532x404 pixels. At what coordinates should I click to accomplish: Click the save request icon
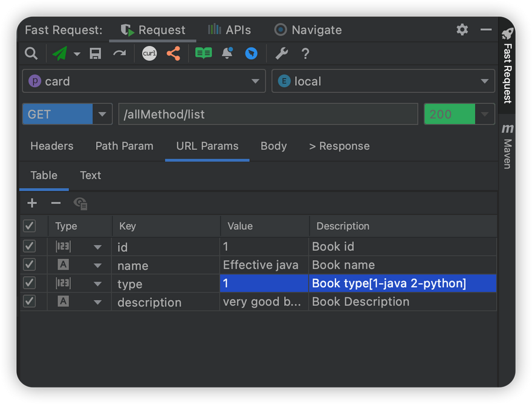(x=96, y=54)
